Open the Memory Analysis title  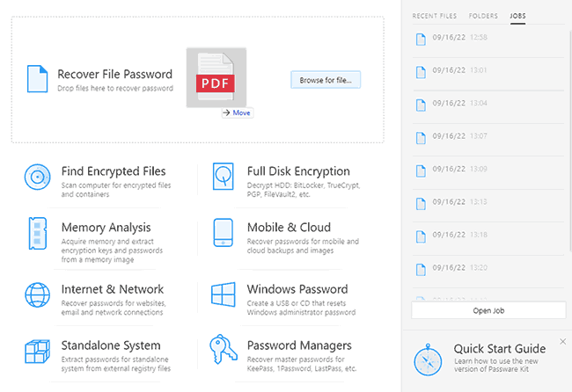coord(106,228)
